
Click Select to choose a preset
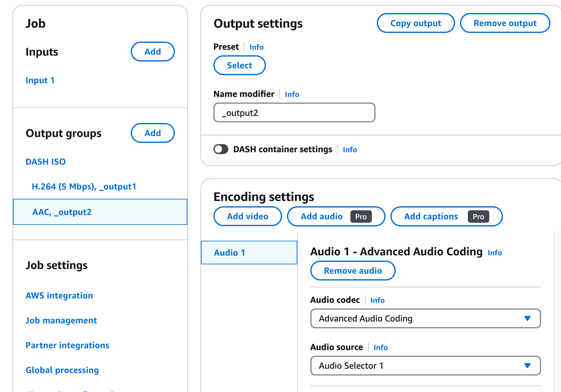click(x=239, y=65)
